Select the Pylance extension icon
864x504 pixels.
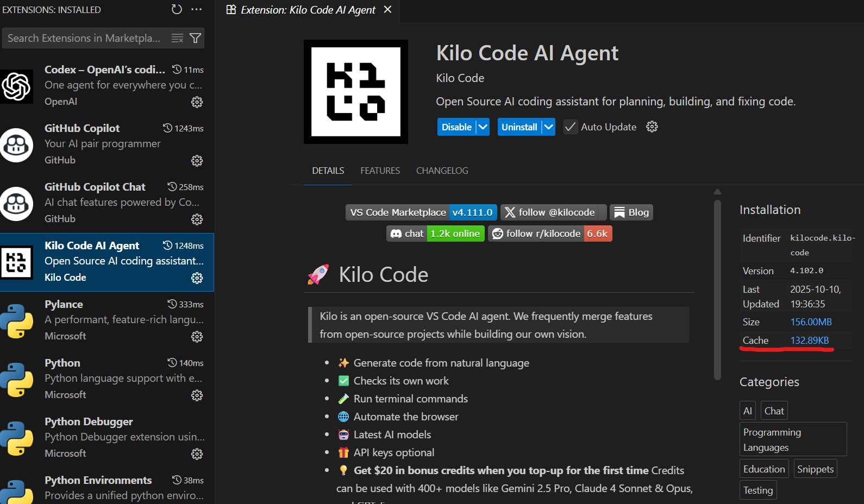click(16, 321)
